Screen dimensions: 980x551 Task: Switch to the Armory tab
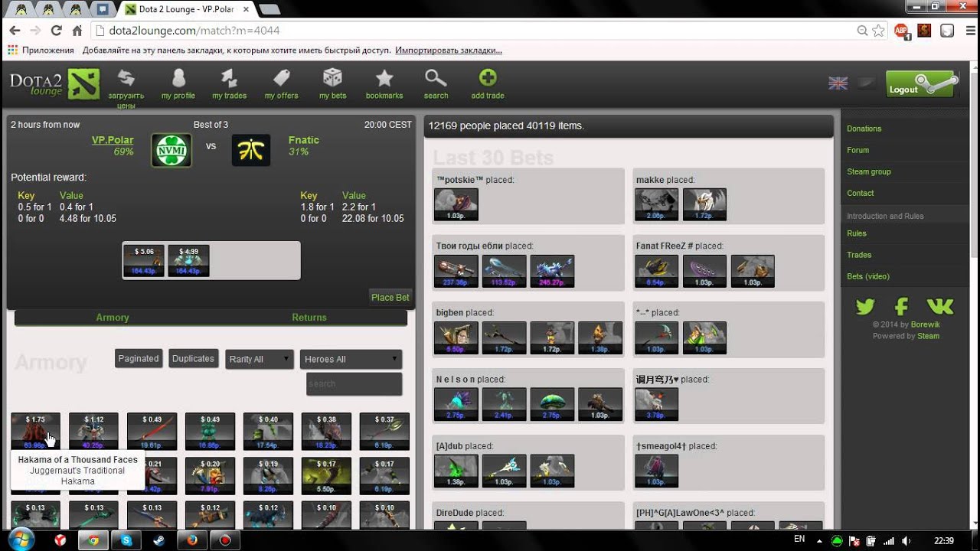113,318
